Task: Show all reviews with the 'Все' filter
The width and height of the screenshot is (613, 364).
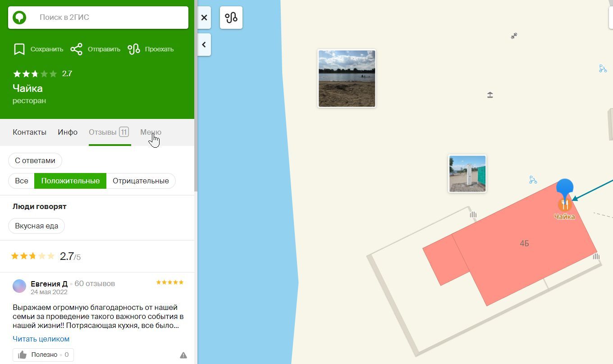Action: (x=21, y=181)
